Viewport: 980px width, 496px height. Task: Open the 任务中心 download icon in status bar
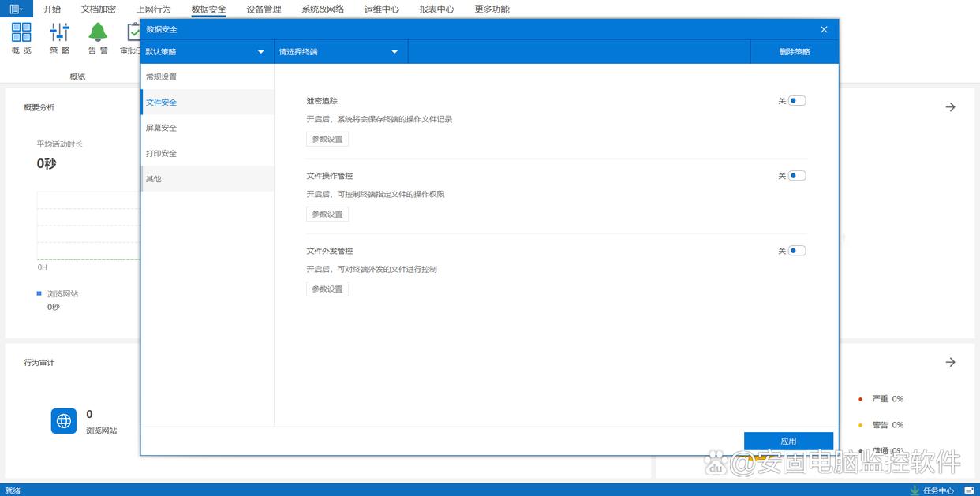point(915,490)
